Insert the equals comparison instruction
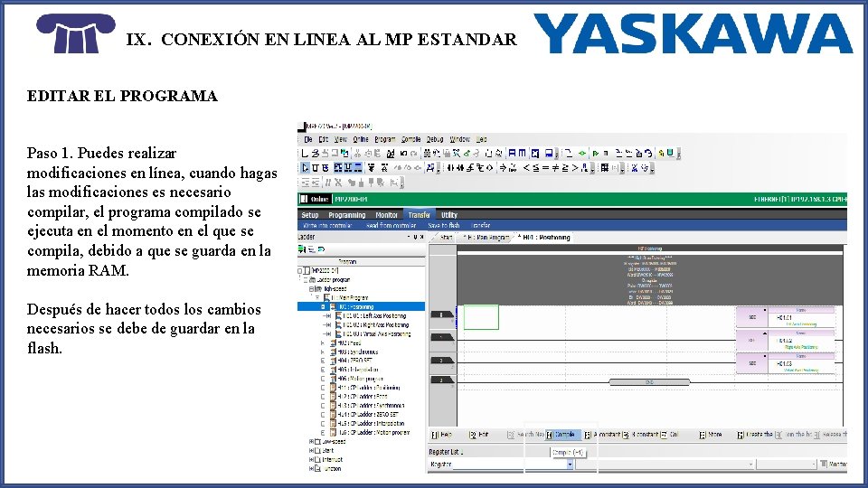Image resolution: width=868 pixels, height=488 pixels. coord(545,168)
